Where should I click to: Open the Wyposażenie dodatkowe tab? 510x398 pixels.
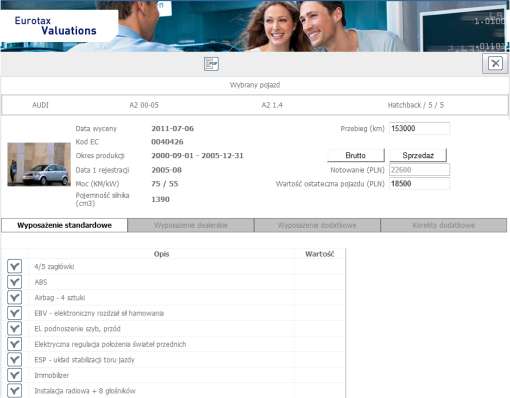click(x=317, y=225)
